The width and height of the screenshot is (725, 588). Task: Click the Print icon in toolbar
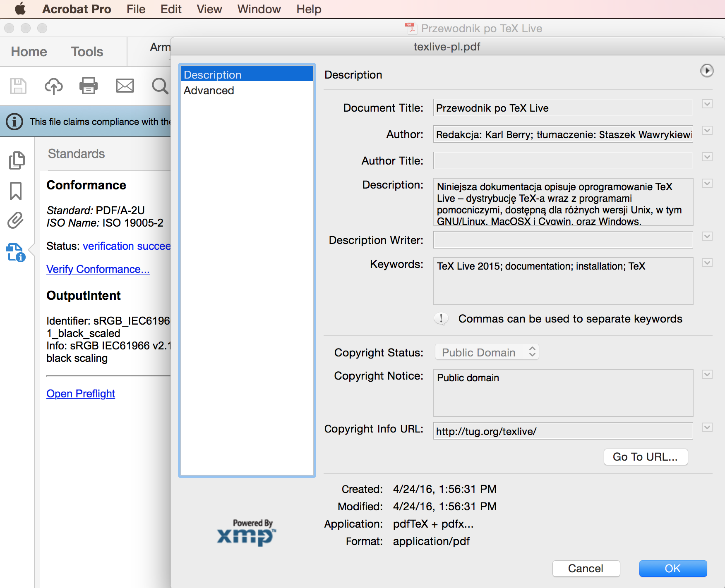[x=89, y=86]
